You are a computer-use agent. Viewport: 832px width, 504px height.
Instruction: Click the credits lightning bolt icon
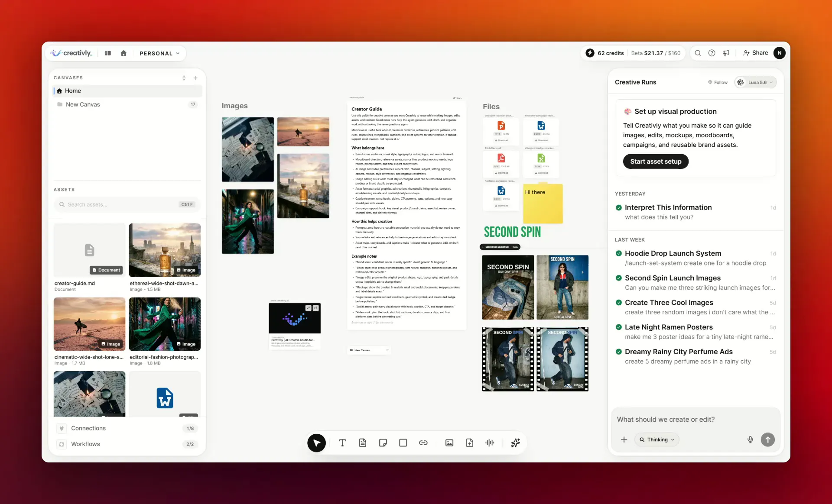[590, 53]
